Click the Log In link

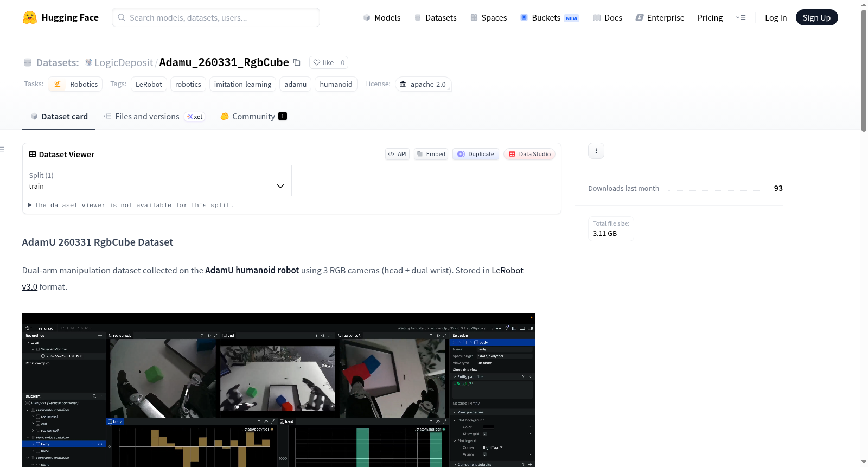tap(776, 18)
